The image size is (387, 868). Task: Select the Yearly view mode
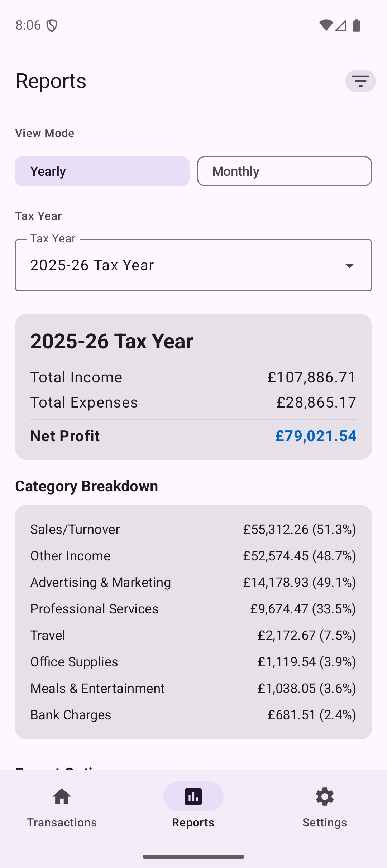point(102,171)
